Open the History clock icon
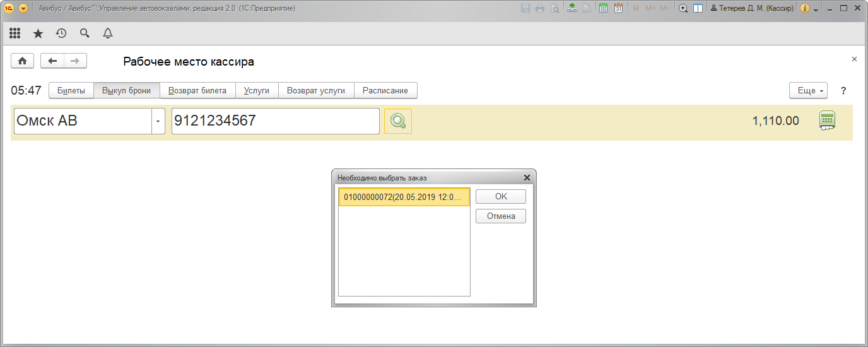The width and height of the screenshot is (868, 347). click(x=61, y=33)
